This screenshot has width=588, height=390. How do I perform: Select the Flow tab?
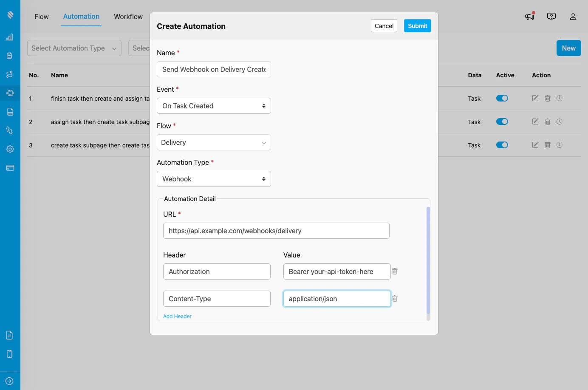click(x=41, y=17)
